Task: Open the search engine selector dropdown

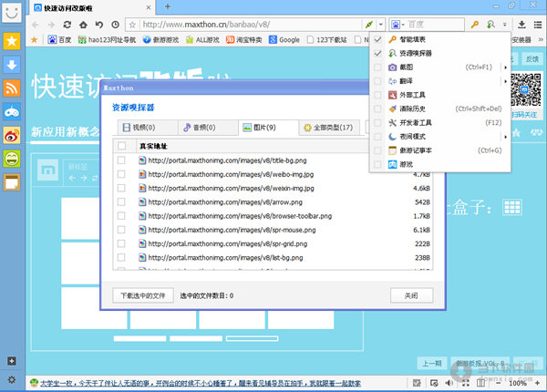Action: point(397,25)
